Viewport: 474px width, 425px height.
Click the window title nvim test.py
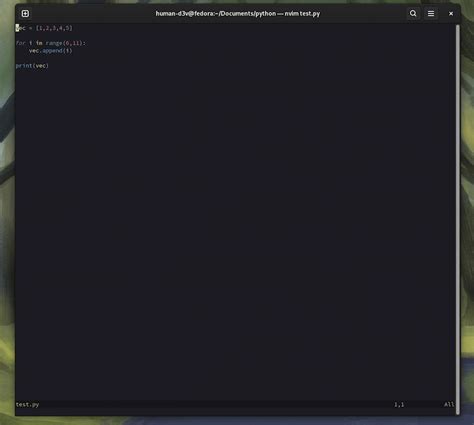pyautogui.click(x=238, y=14)
